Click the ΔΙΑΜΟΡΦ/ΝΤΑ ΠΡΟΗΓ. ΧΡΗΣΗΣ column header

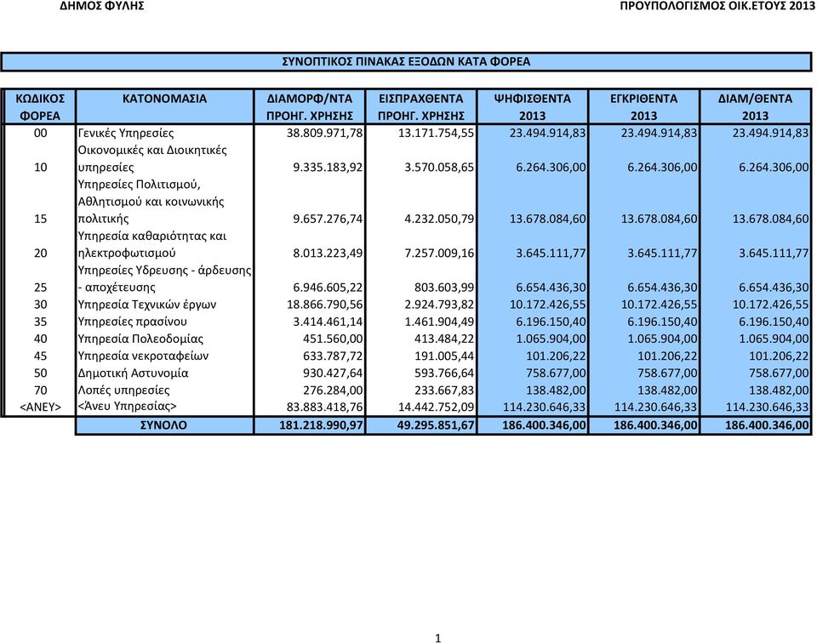tap(310, 107)
